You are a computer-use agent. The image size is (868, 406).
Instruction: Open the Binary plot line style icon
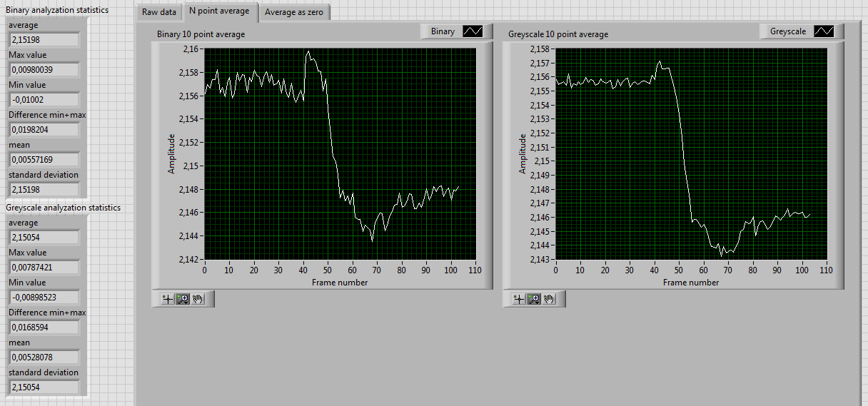point(473,31)
